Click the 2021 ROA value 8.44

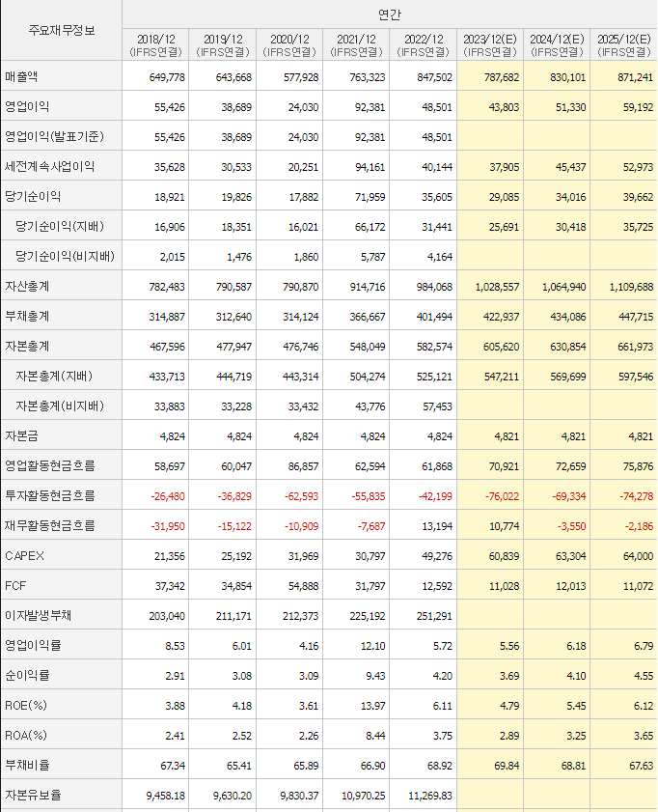coord(375,736)
